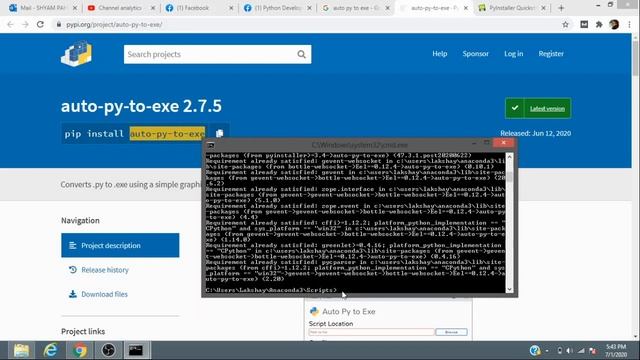Viewport: 640px width, 360px height.
Task: Open Chrome from the taskbar
Action: click(x=80, y=350)
